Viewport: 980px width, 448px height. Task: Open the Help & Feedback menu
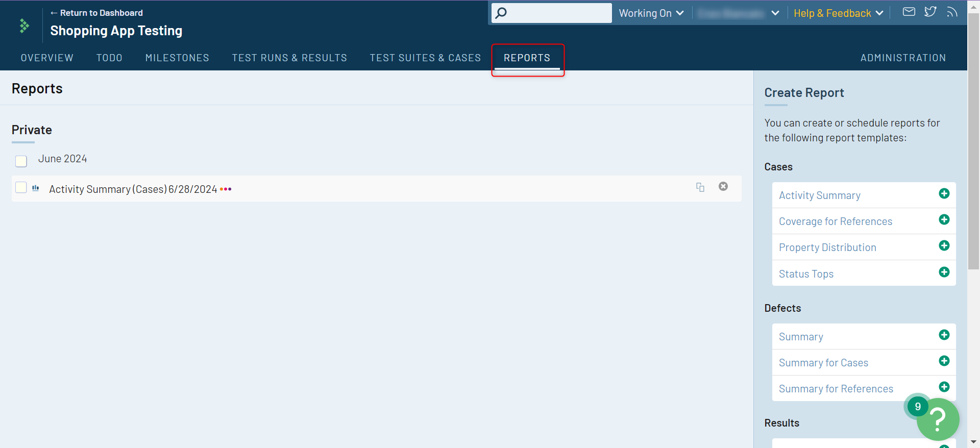[838, 13]
